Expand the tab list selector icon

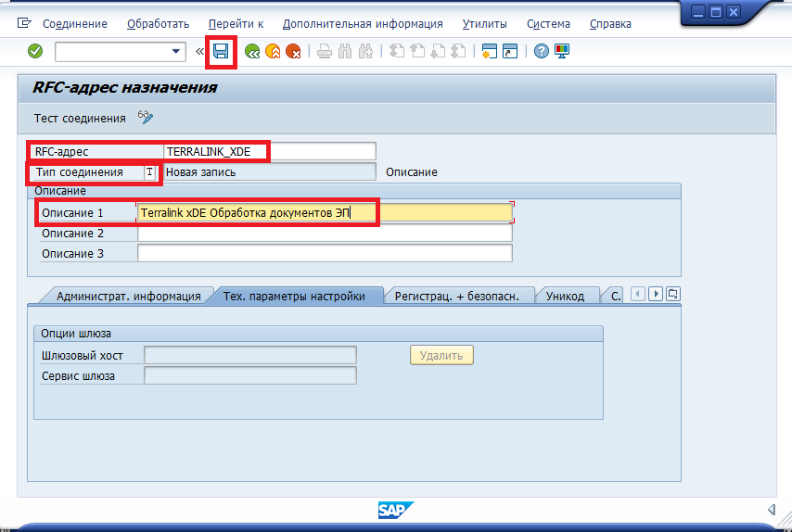(672, 295)
